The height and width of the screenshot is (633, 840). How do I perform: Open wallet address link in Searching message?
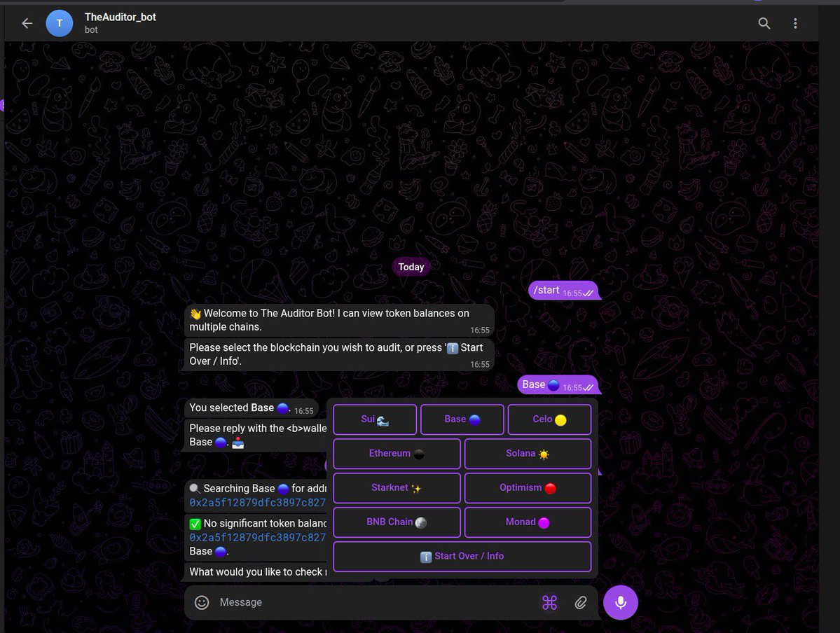pos(258,503)
